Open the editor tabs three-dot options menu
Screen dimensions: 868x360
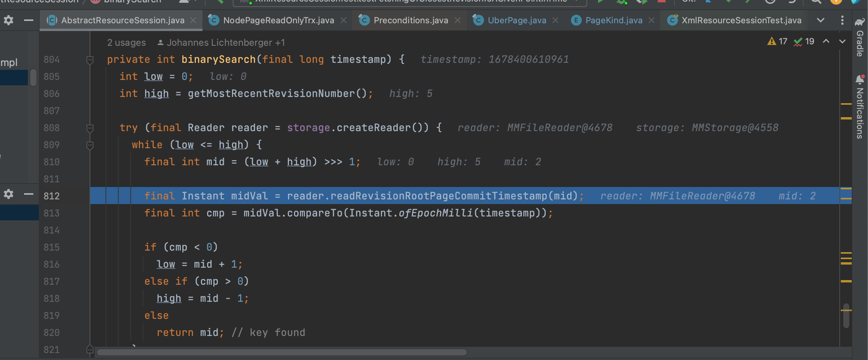[x=842, y=20]
